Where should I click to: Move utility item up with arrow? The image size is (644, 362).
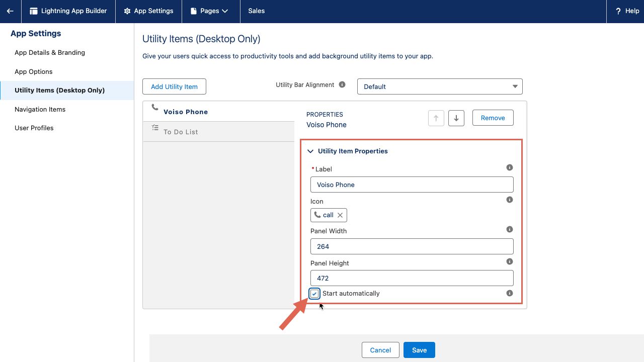pyautogui.click(x=436, y=118)
